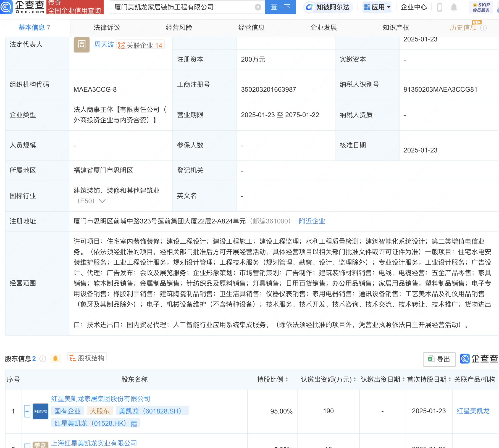Viewport: 499px width, 448px height.
Task: Click the 查一下 search button
Action: 280,7
